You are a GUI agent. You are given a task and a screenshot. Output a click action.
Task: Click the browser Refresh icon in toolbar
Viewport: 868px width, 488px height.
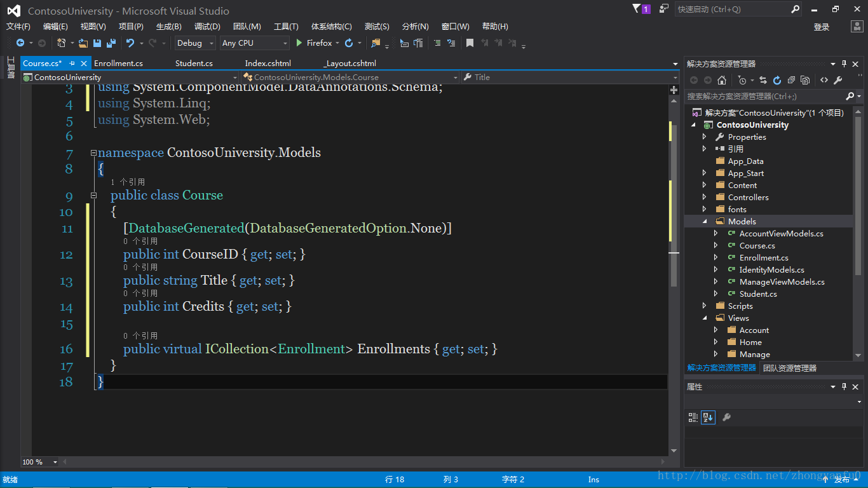click(349, 43)
